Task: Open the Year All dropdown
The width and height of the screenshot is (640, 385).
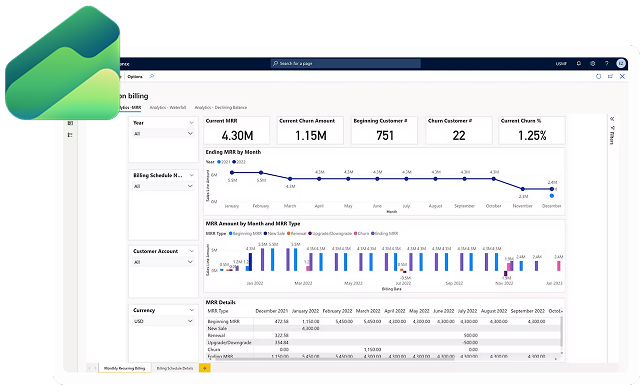Action: [x=163, y=134]
